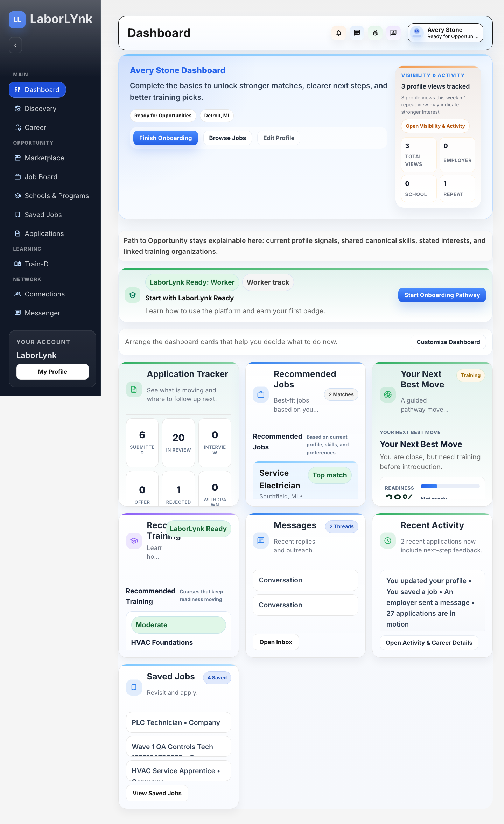Go to Dashboard in the sidebar

pos(37,90)
